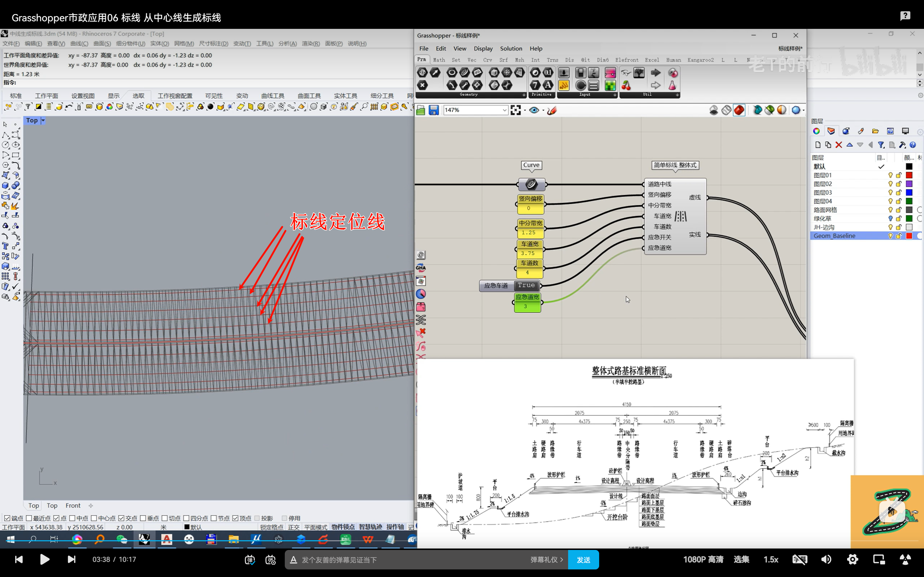Enable the 中点 osnap checkbox
924x577 pixels.
tap(72, 518)
